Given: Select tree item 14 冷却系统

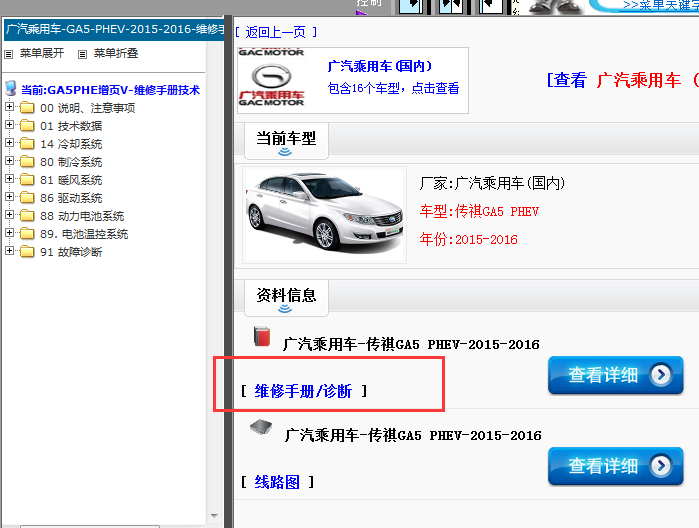Looking at the screenshot, I should tap(71, 144).
